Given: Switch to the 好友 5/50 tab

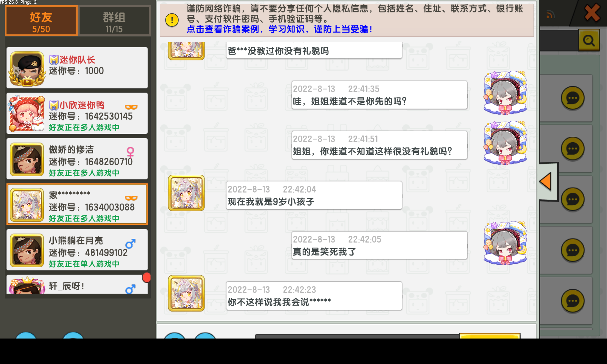Looking at the screenshot, I should tap(41, 21).
